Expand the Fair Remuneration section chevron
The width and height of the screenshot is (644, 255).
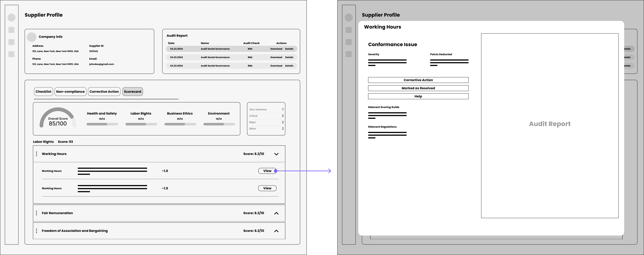(x=276, y=213)
